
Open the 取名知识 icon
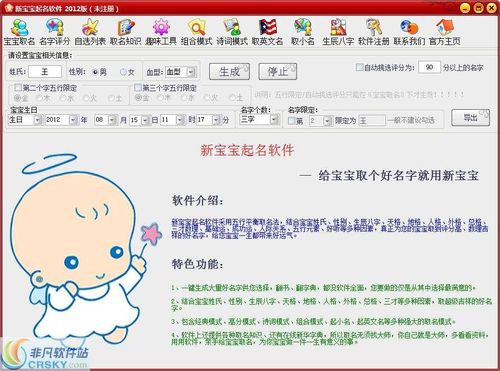coord(126,32)
